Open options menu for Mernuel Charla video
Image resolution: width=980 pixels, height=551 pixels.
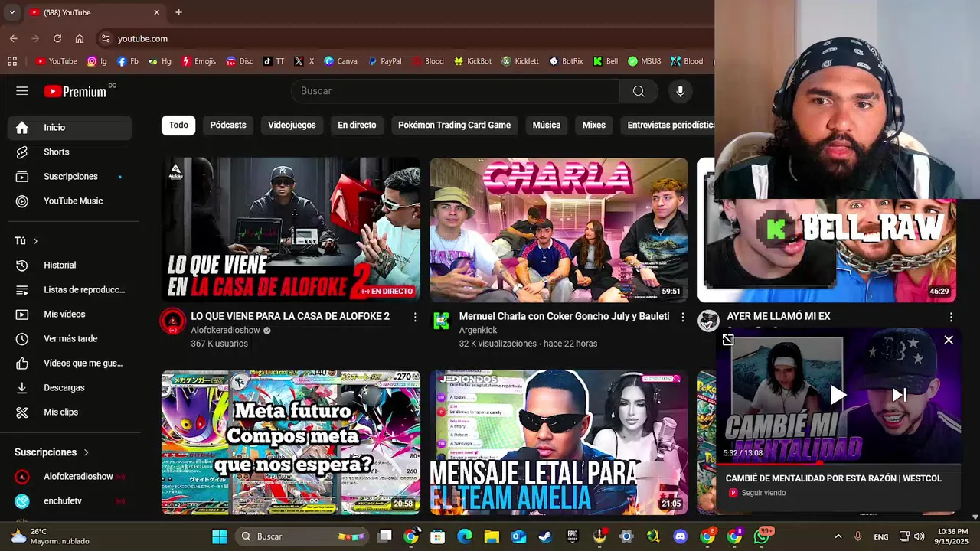(683, 317)
